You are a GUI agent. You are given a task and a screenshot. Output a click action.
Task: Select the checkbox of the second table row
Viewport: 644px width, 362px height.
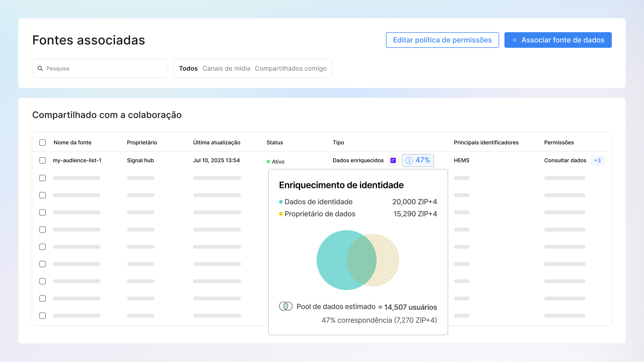42,178
